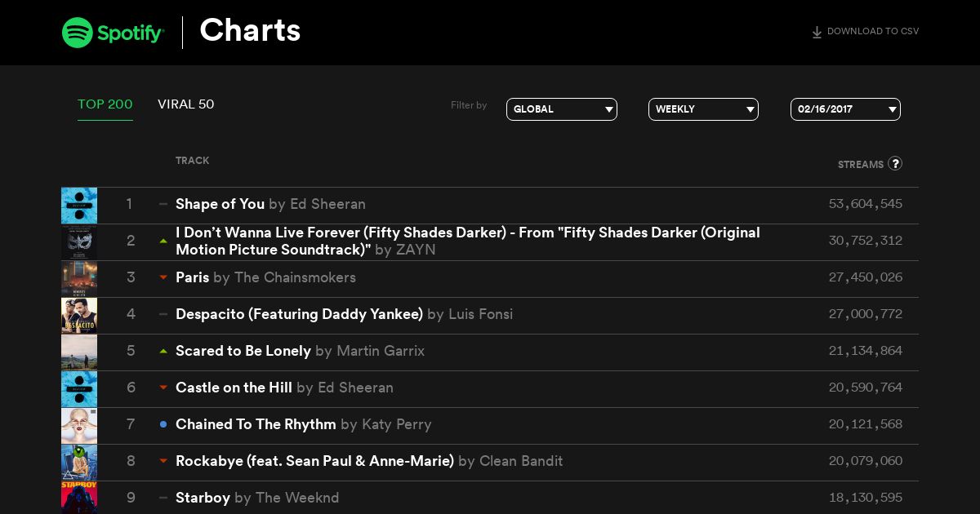Click Katy Perry album cover thumbnail

point(79,426)
